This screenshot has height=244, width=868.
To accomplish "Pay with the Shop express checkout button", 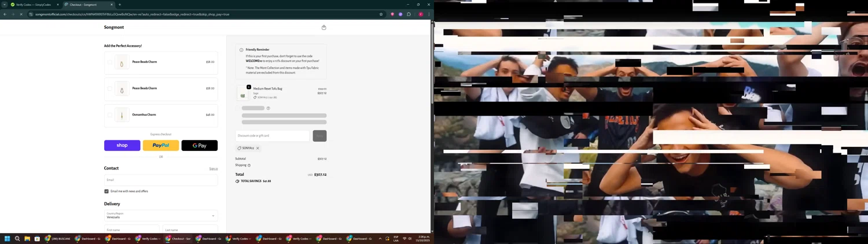I will click(x=122, y=145).
